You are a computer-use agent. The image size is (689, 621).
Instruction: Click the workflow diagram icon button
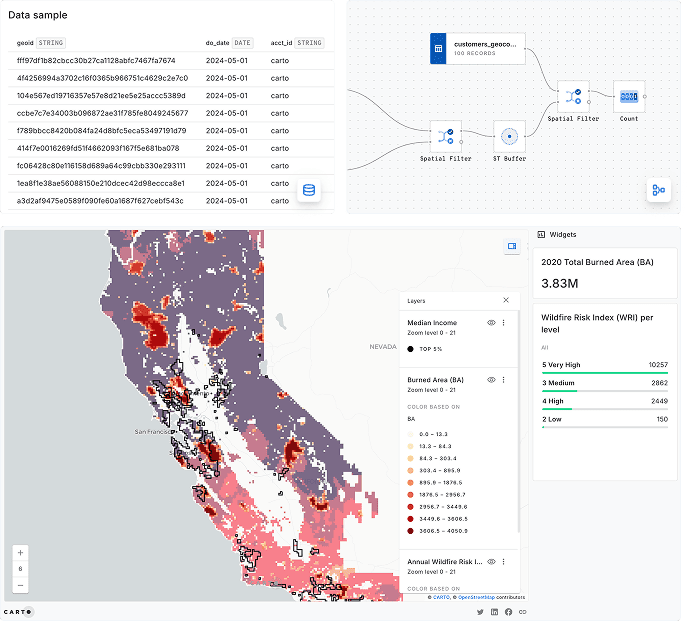pos(658,190)
